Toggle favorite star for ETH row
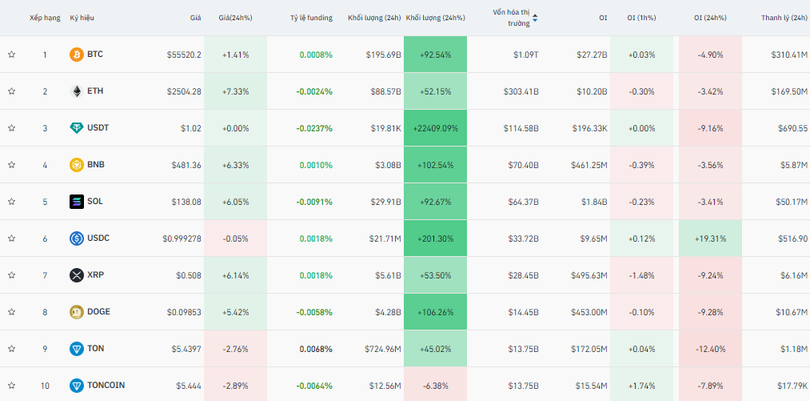Image resolution: width=810 pixels, height=401 pixels. [x=12, y=91]
